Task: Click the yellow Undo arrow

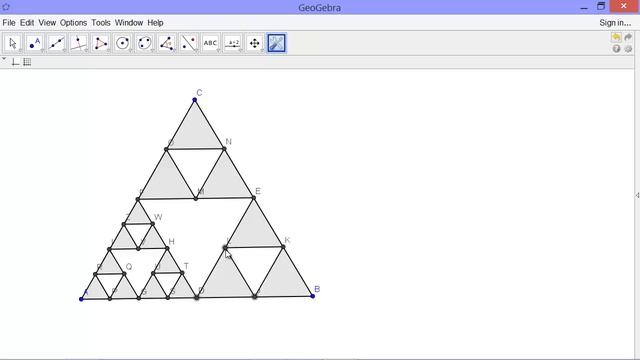Action: coord(616,37)
